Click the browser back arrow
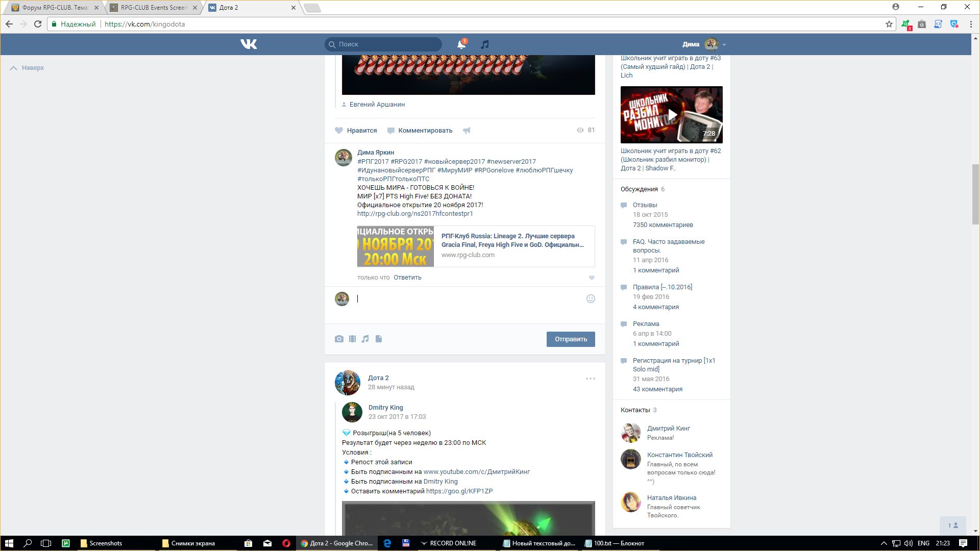 9,24
